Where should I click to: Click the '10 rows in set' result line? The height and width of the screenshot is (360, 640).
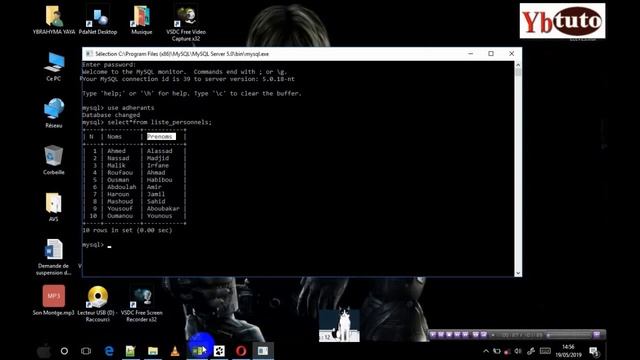(127, 230)
